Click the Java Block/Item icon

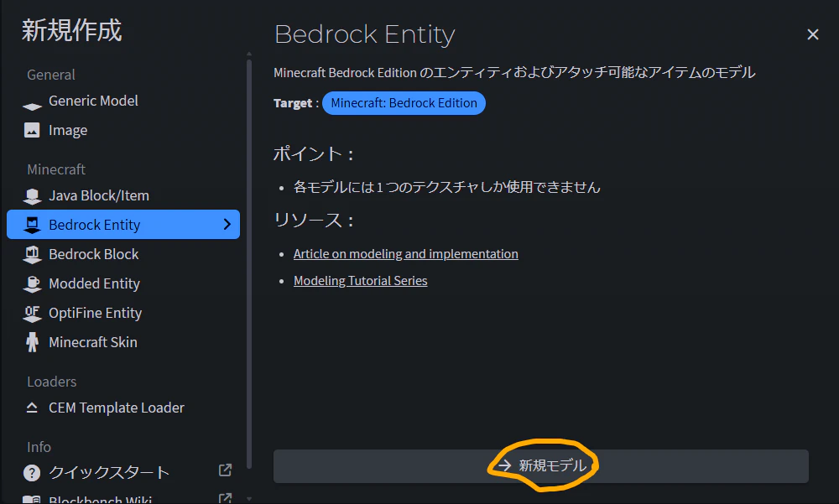tap(32, 196)
